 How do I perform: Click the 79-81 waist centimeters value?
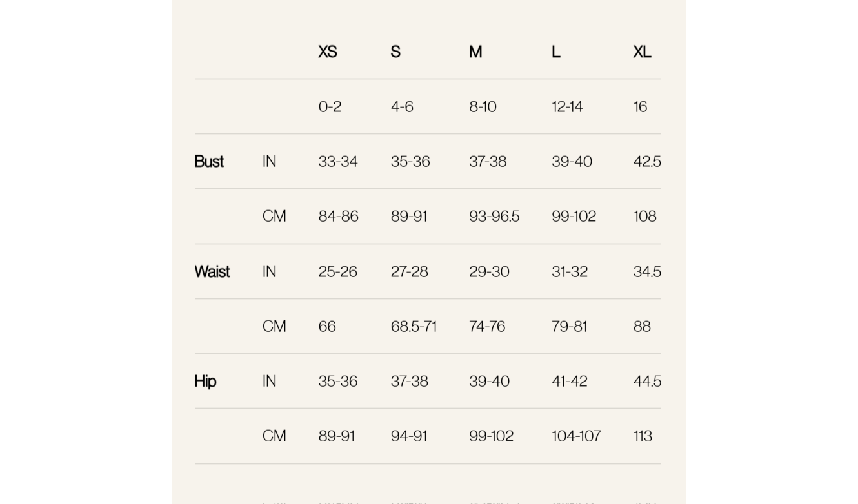569,327
